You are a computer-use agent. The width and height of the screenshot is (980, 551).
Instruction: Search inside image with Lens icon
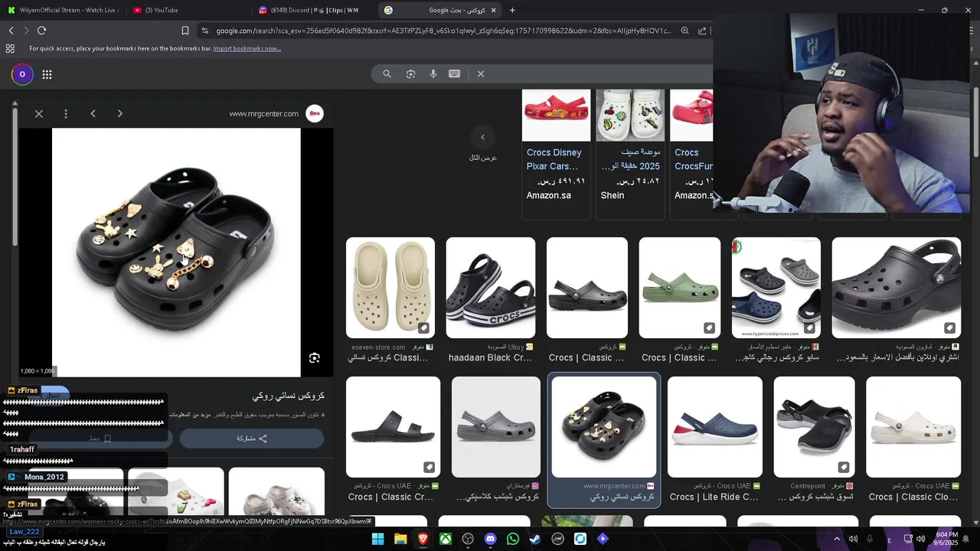tap(315, 358)
